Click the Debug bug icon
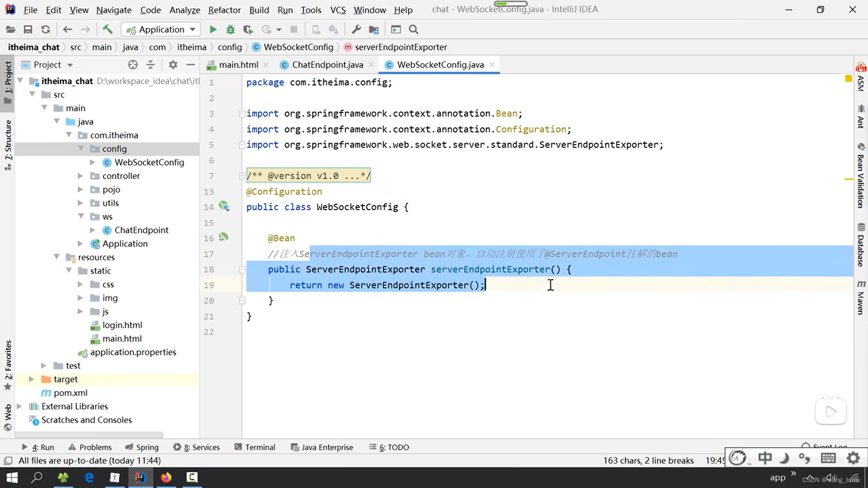The image size is (868, 488). coord(231,29)
